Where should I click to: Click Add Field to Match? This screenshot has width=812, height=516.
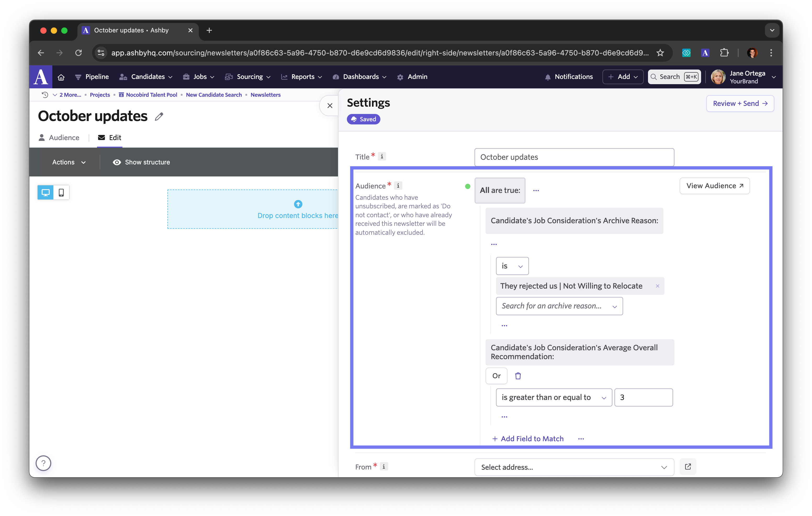pos(528,438)
